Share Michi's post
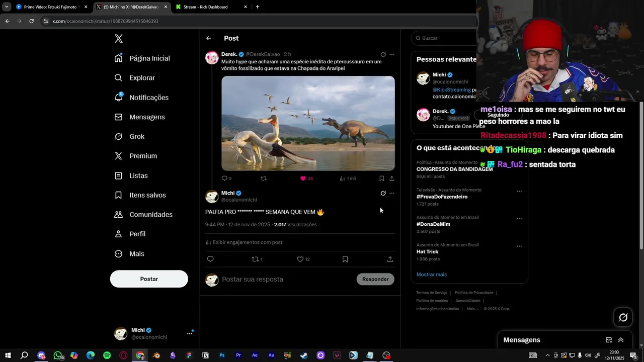Screen dimensions: 644x362 click(390, 259)
